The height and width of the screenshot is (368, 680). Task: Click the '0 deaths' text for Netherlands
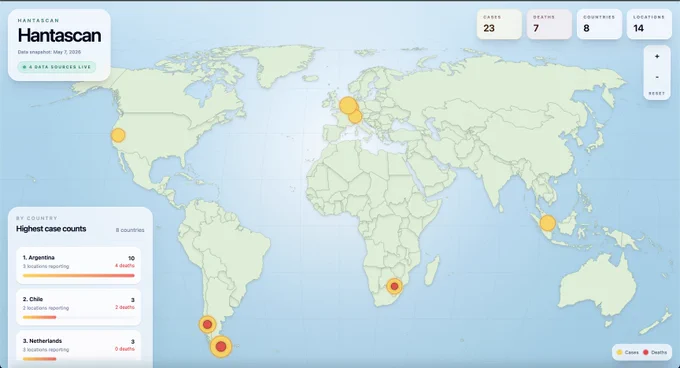coord(125,348)
